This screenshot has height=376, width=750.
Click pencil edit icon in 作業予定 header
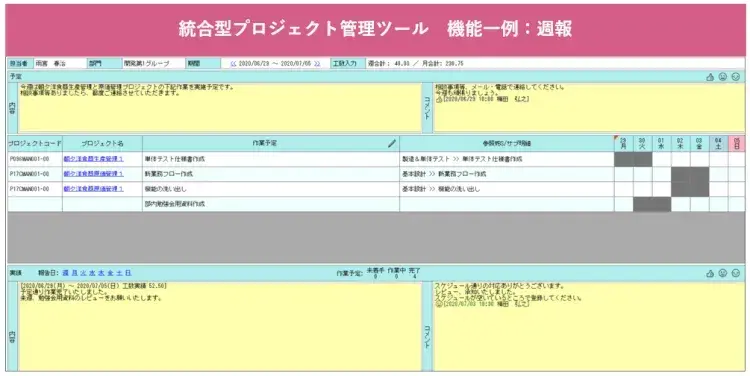tap(392, 143)
